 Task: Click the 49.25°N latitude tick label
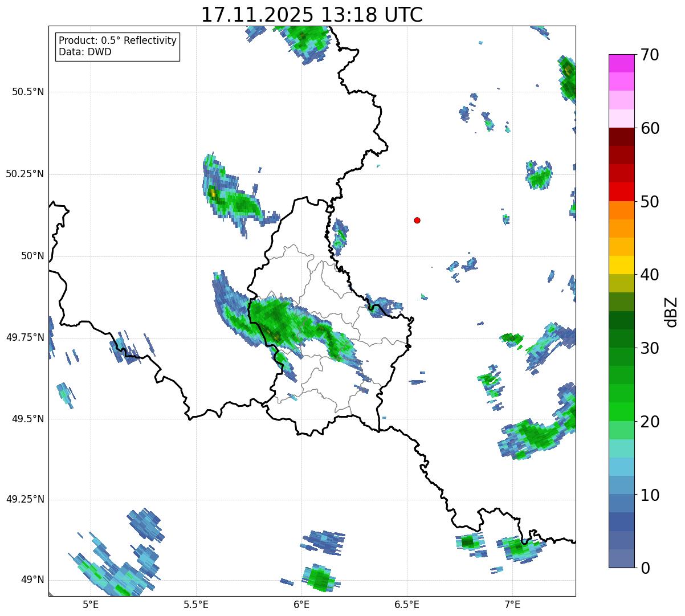coord(25,499)
